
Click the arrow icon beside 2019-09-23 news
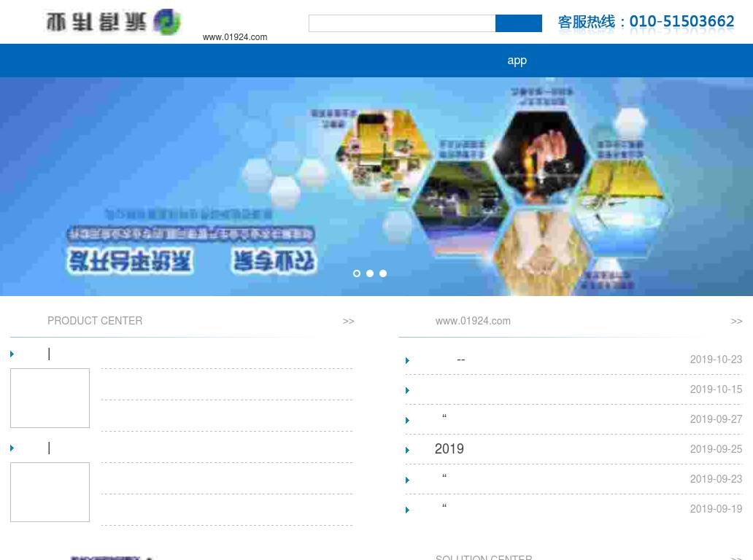(407, 480)
